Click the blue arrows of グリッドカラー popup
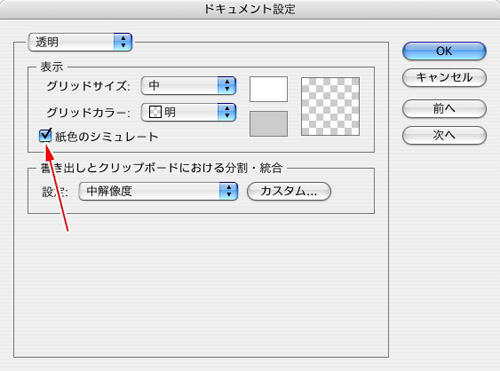500x371 pixels. 227,112
